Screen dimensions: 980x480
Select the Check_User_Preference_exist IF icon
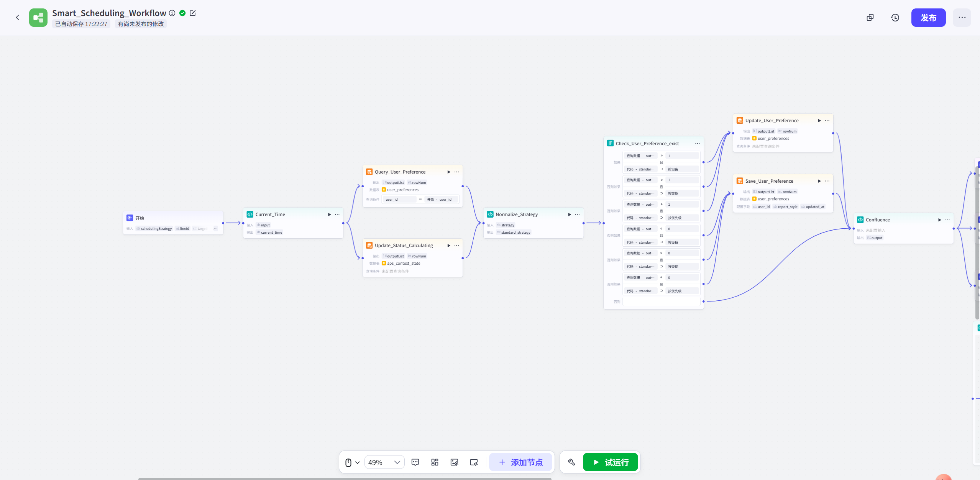click(610, 143)
